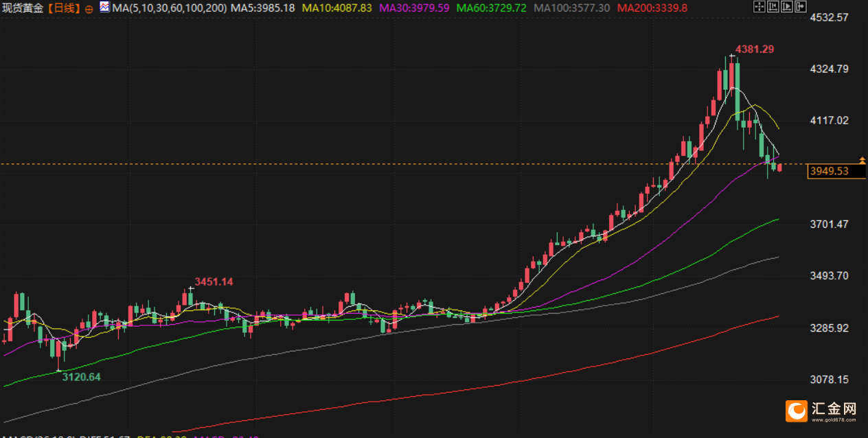Click the 现货黄金 symbol name
The width and height of the screenshot is (868, 438).
pyautogui.click(x=24, y=8)
